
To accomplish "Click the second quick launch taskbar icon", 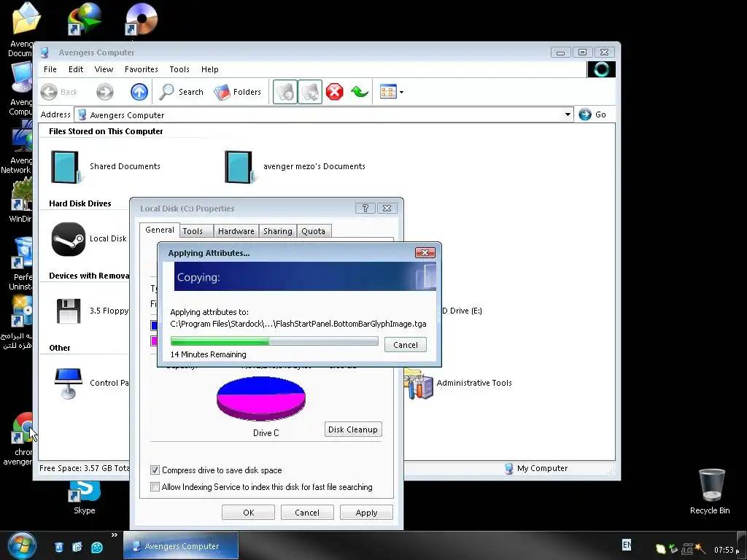I will coord(77,547).
